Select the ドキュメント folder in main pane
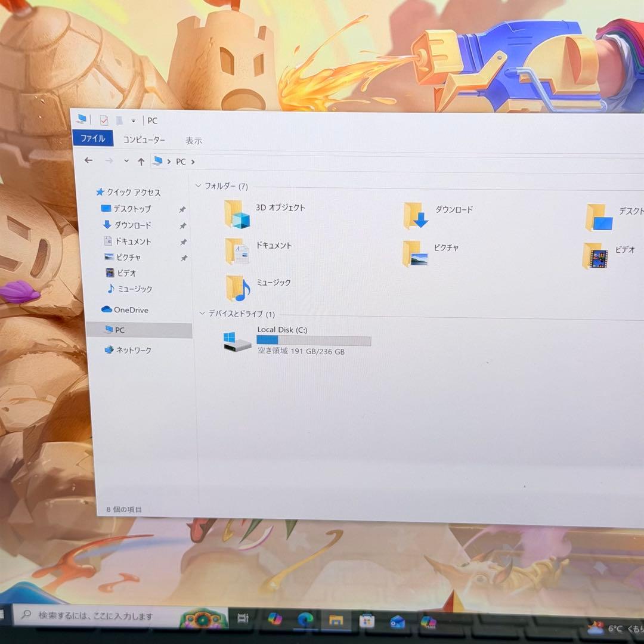644x644 pixels. point(258,251)
